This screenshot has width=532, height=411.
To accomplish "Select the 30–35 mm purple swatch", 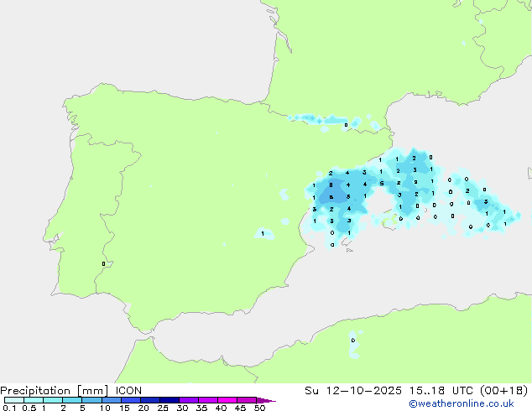I will coord(189,400).
